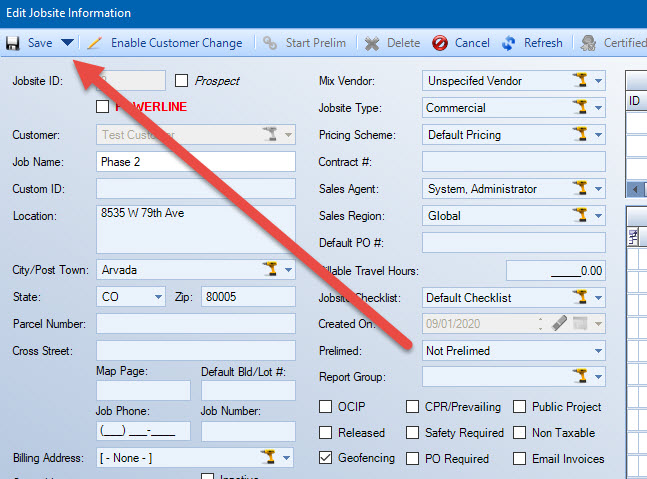Click Cancel in the toolbar
The image size is (647, 479).
472,43
